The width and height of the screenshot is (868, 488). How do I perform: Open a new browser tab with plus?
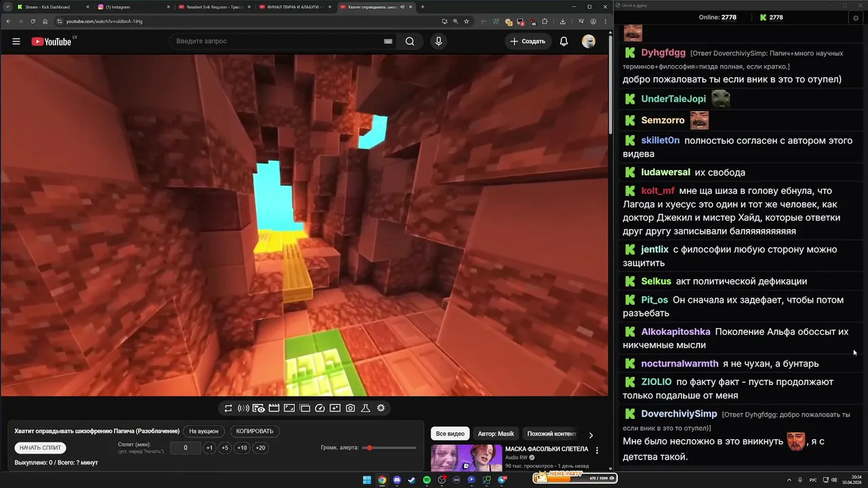pos(422,7)
